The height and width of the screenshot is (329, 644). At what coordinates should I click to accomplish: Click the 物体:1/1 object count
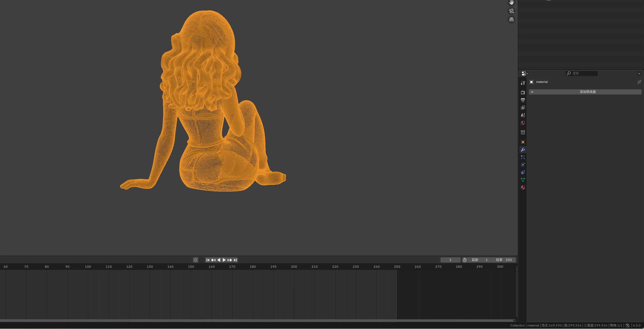[x=616, y=325]
